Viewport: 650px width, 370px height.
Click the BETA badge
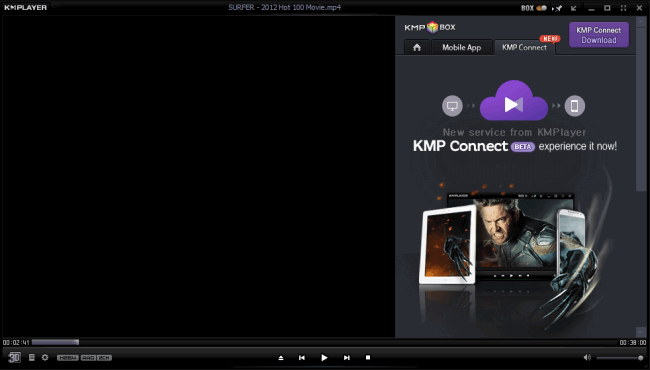tap(523, 147)
